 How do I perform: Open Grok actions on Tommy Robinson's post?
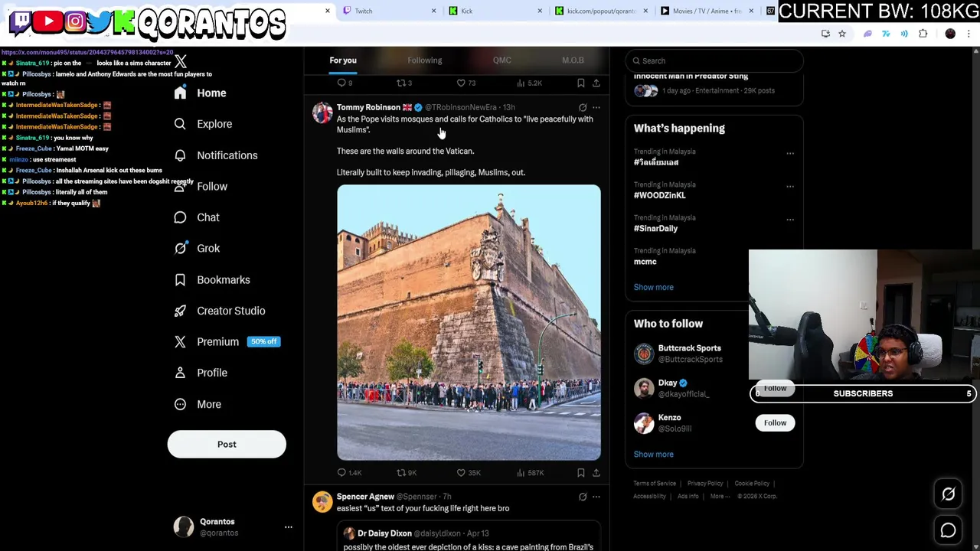tap(583, 108)
